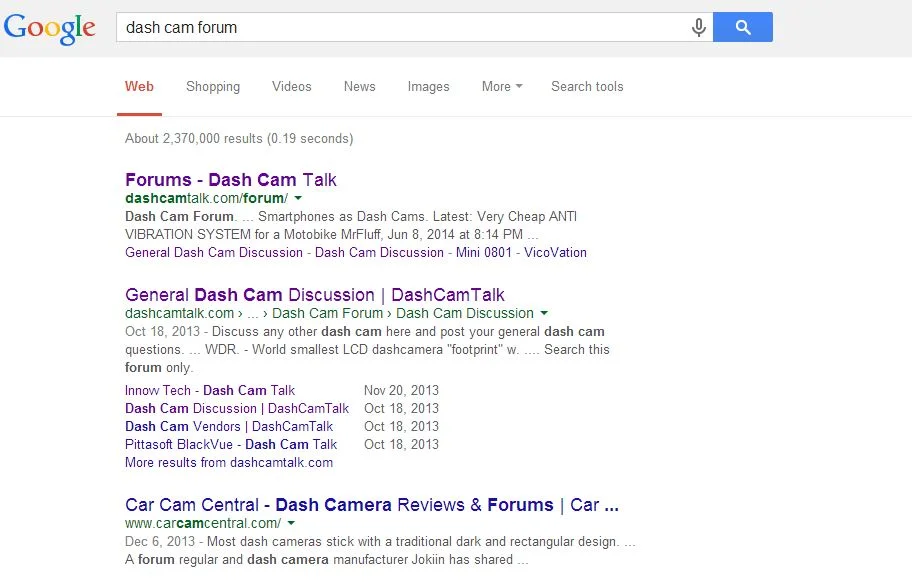Click 'Dash Cam Forum' in the second result's breadcrumb
The height and width of the screenshot is (582, 912).
327,313
